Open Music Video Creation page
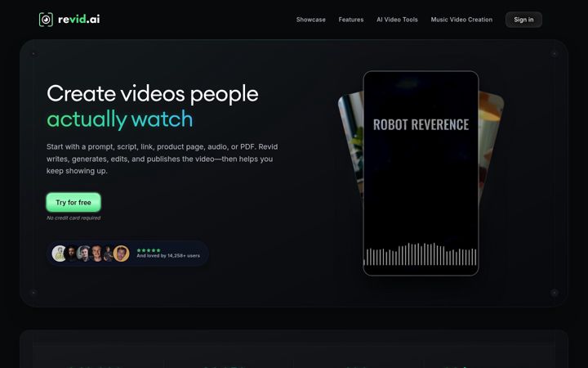Screen dimensions: 588x368 pyautogui.click(x=461, y=20)
